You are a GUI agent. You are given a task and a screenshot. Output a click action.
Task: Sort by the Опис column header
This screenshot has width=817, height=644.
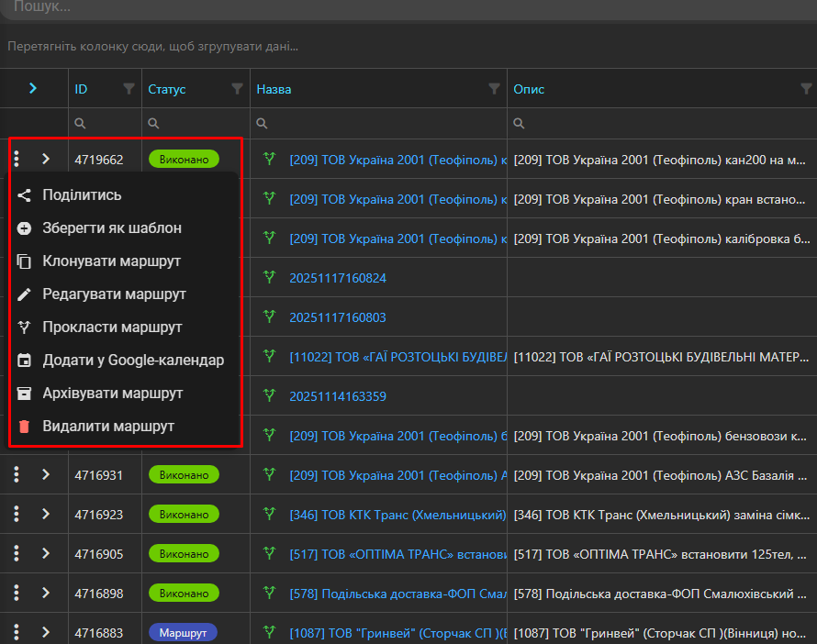pyautogui.click(x=529, y=89)
